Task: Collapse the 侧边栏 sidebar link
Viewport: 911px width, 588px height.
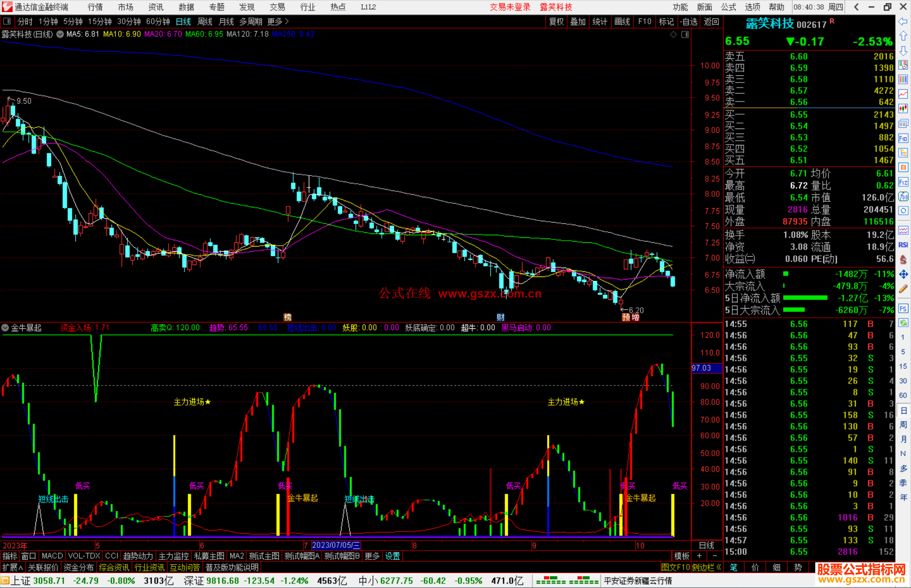Action: [x=706, y=567]
